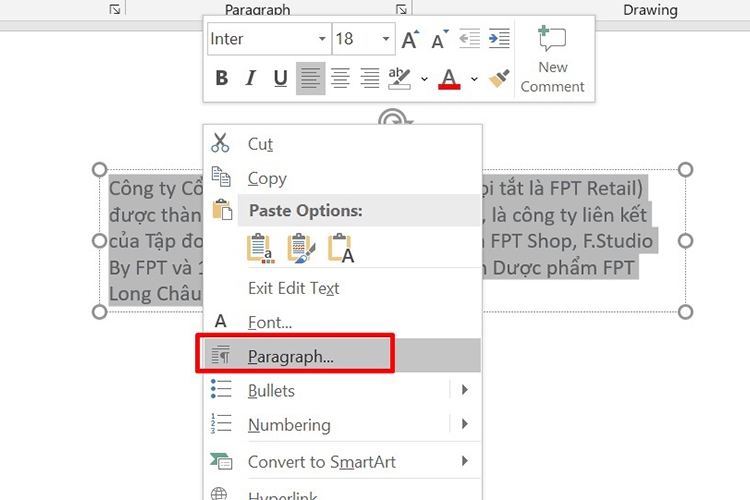Apply text highlight color

[x=399, y=78]
